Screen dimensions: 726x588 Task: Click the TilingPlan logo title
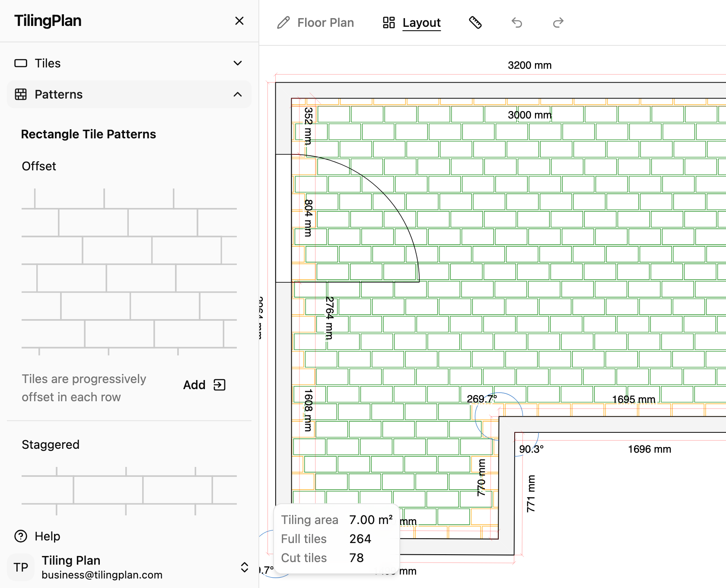click(48, 21)
